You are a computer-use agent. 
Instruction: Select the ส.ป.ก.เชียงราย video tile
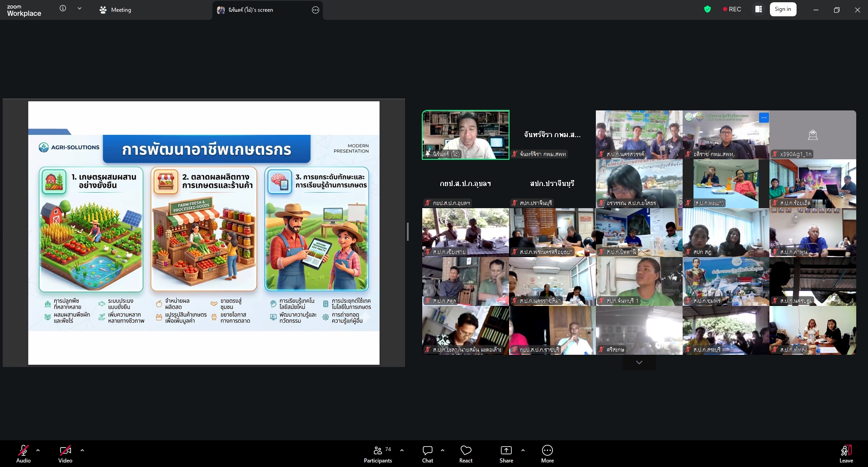(x=466, y=233)
